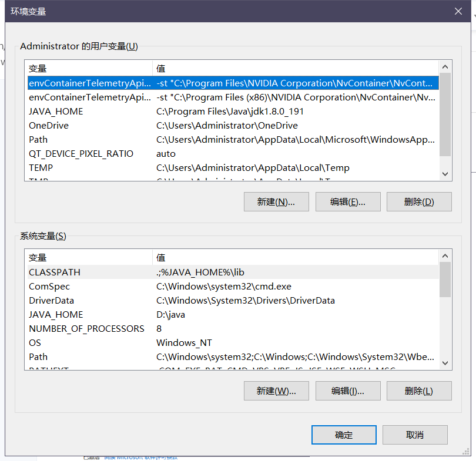The image size is (476, 461).
Task: Click the system variables scroll down arrow
Action: tap(445, 363)
